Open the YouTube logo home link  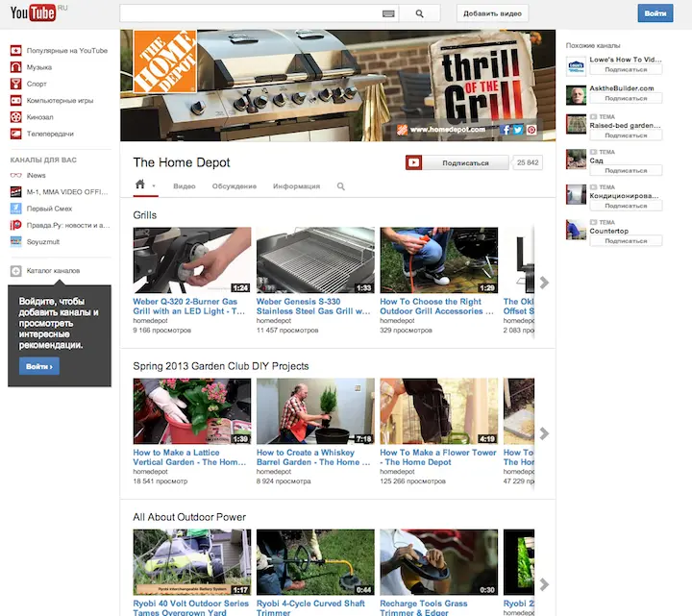click(x=33, y=12)
